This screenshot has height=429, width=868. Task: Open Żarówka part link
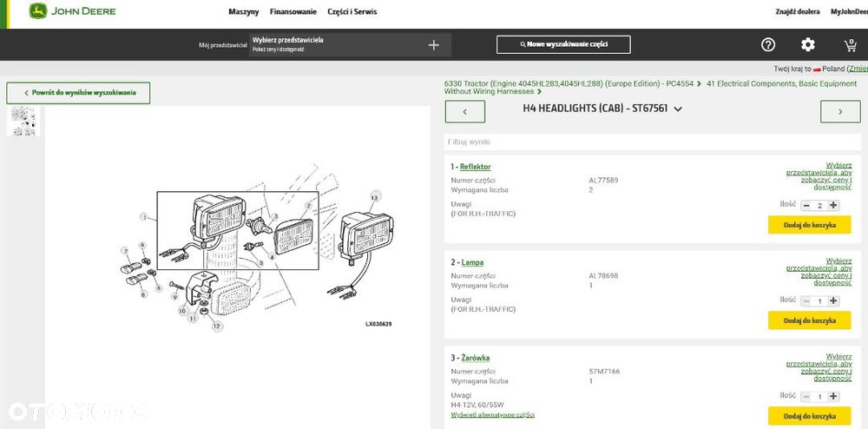pos(476,358)
